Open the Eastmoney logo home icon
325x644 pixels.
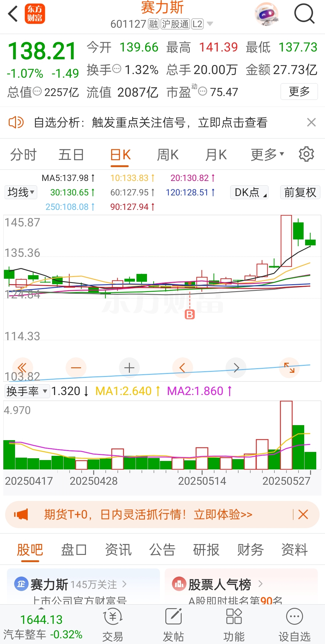35,14
